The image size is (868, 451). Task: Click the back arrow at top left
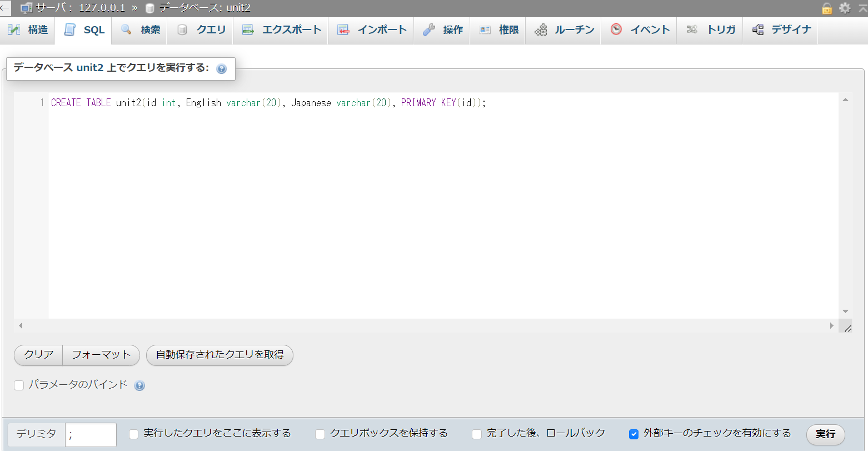(x=5, y=8)
